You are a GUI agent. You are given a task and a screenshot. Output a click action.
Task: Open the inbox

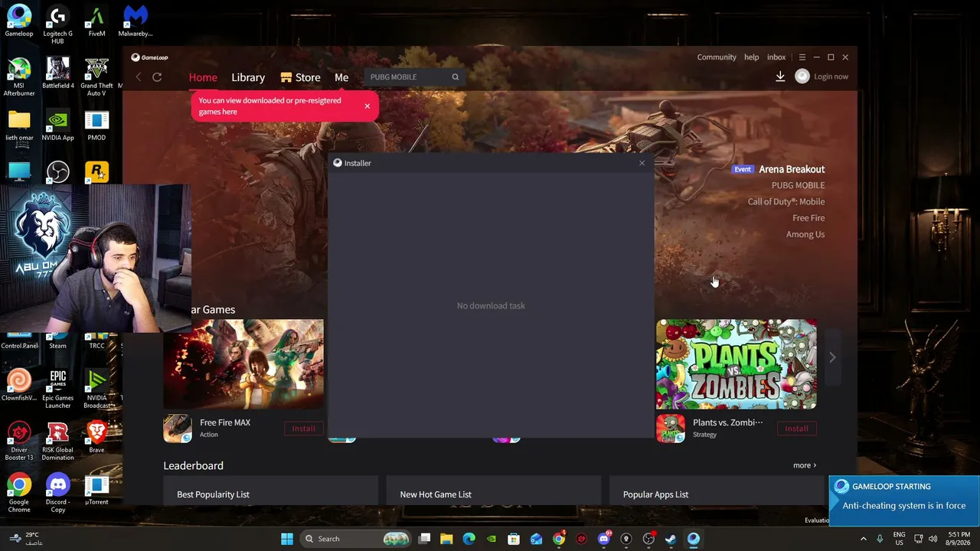pos(776,57)
